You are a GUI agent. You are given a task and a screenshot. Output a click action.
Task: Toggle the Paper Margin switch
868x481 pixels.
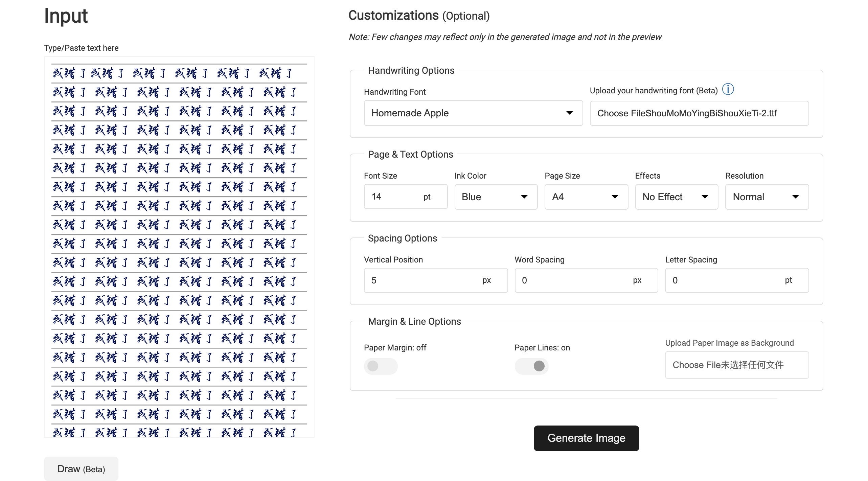point(380,366)
